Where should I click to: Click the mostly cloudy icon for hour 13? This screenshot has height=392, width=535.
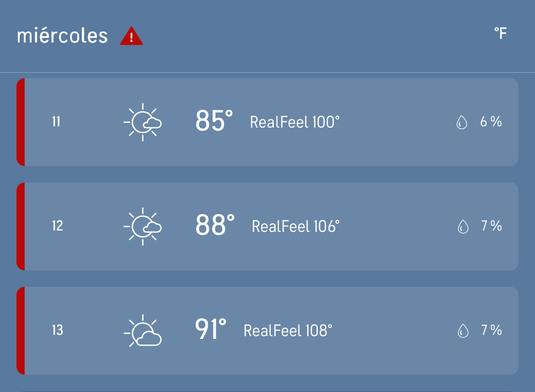[x=143, y=331]
